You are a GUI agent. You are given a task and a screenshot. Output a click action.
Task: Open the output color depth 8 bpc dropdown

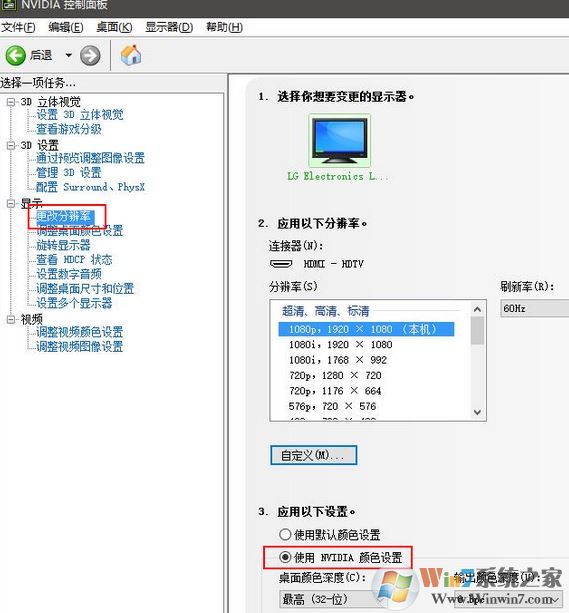(x=508, y=599)
